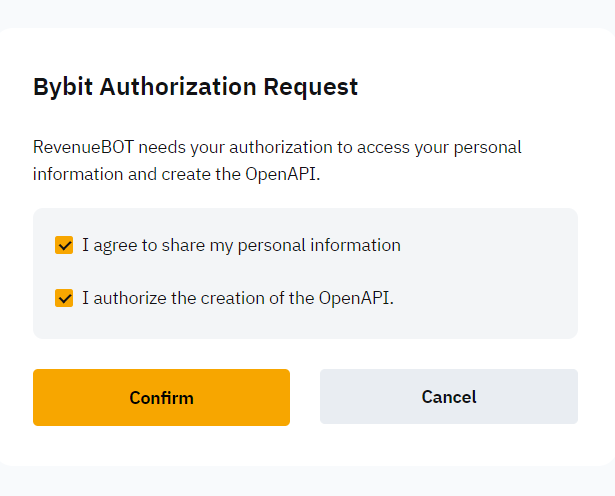Click the word 'Bybit' in the title

tap(63, 87)
